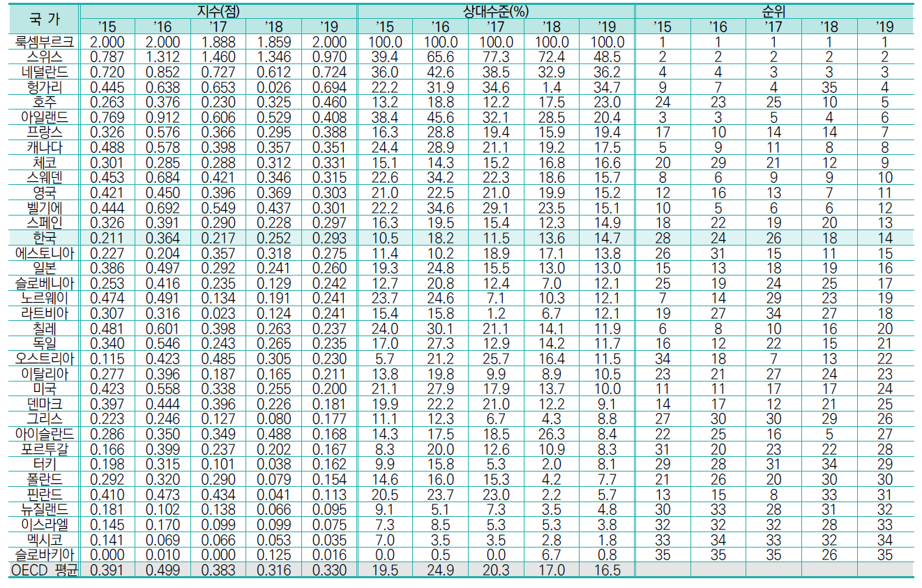The width and height of the screenshot is (922, 588).
Task: Select the 영국 country cell
Action: (43, 193)
